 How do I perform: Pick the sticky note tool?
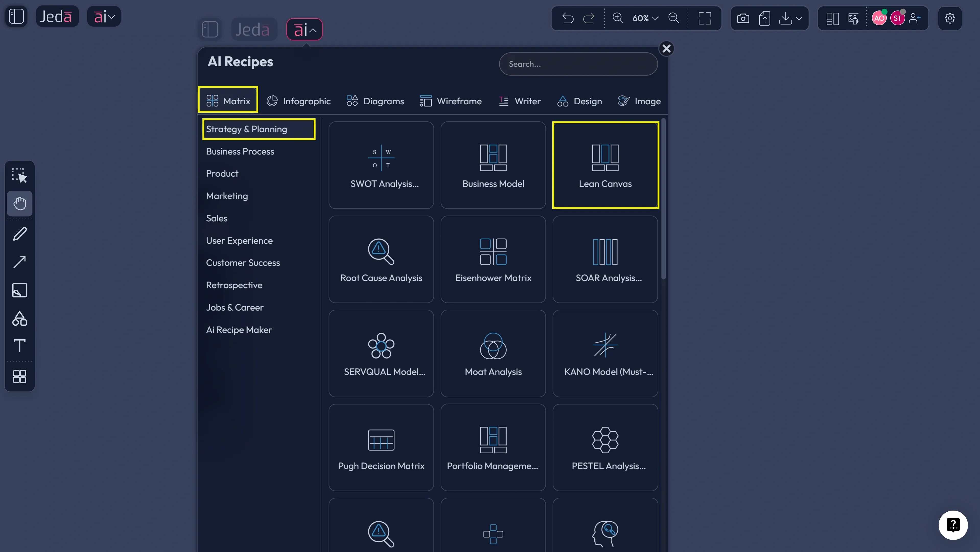tap(19, 290)
